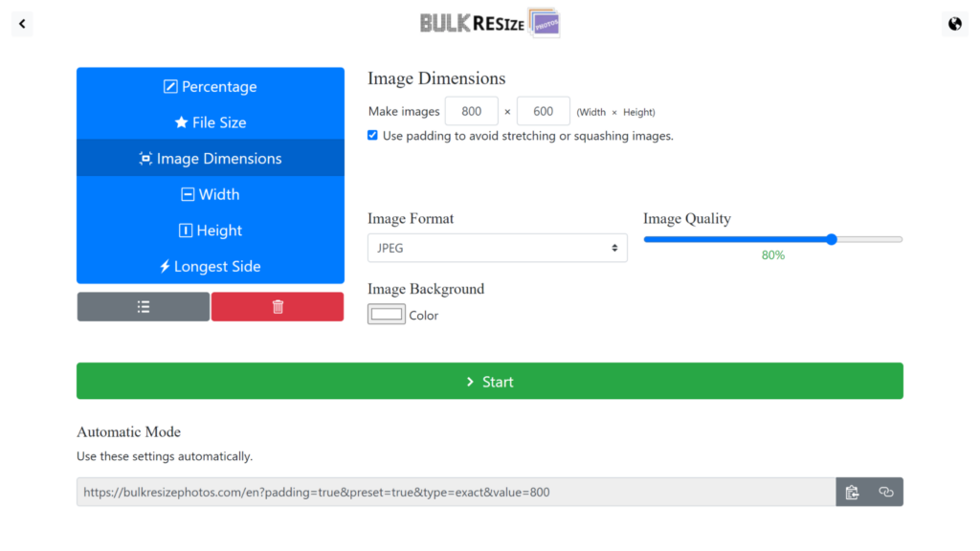Click the 'Image Quality' heading
The image size is (980, 551).
tap(687, 219)
